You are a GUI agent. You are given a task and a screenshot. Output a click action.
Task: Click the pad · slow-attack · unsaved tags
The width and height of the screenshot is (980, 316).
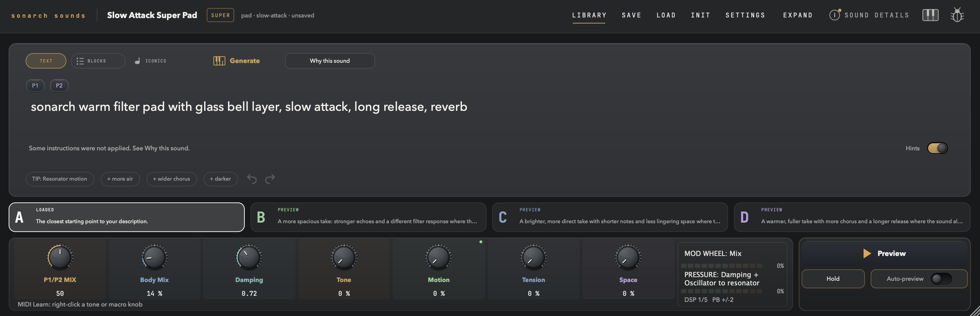(277, 16)
